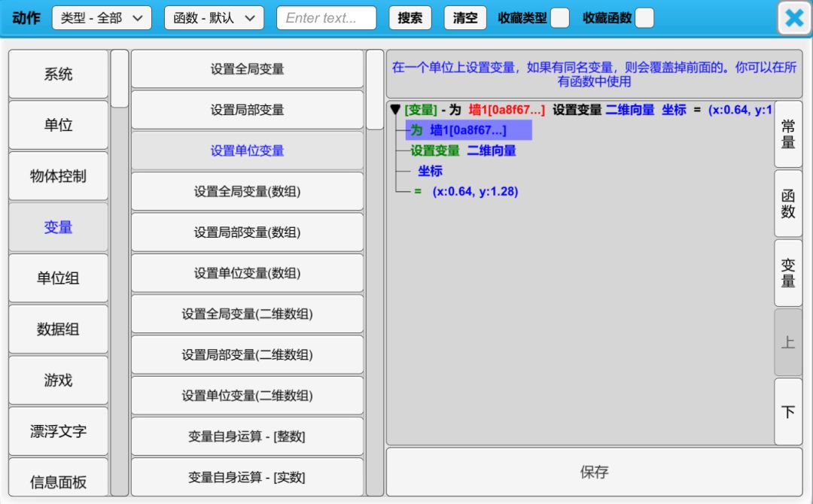Toggle the 收藏函数 checkbox

[x=644, y=18]
